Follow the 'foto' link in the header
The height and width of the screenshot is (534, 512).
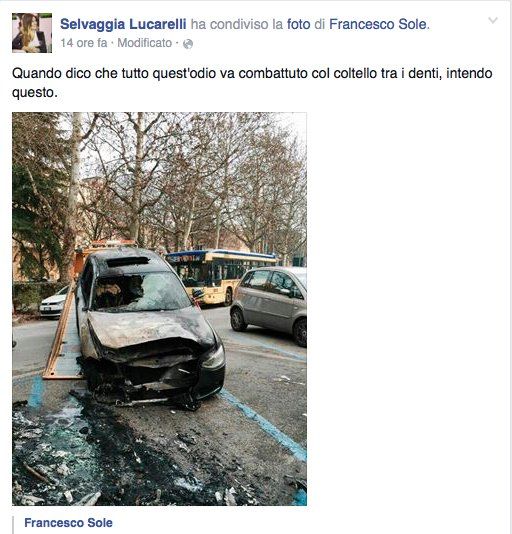pyautogui.click(x=298, y=24)
